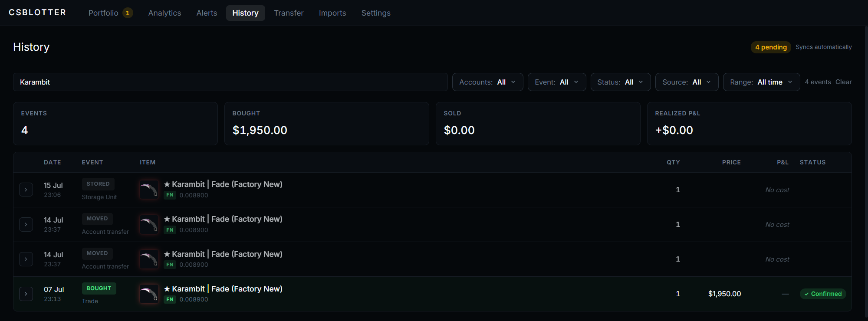Click the CSBLOTTER logo
The width and height of the screenshot is (868, 321).
click(37, 13)
